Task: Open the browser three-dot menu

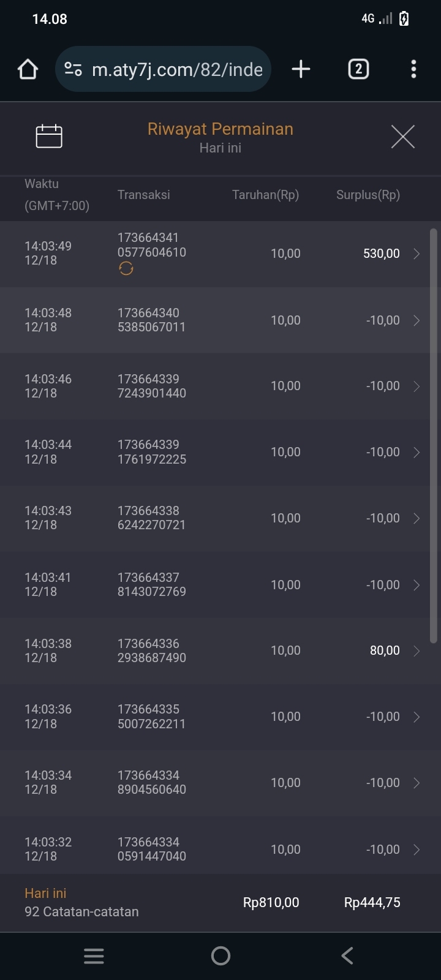Action: point(413,69)
